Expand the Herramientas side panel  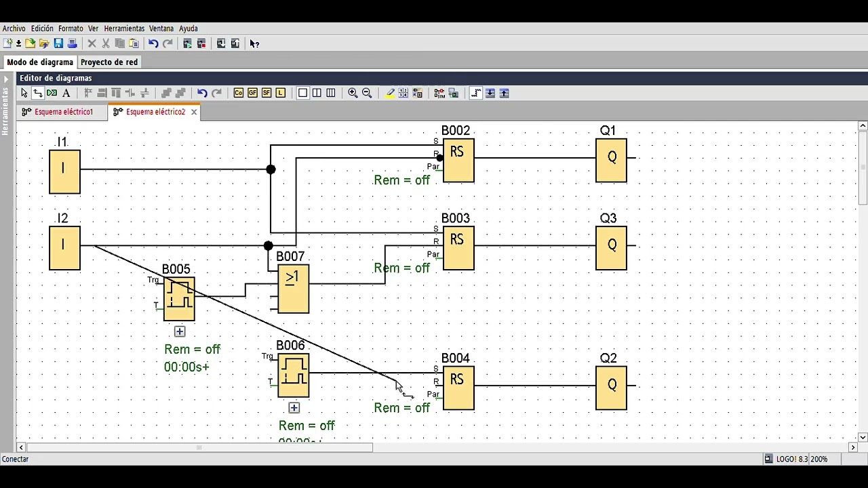(x=5, y=79)
